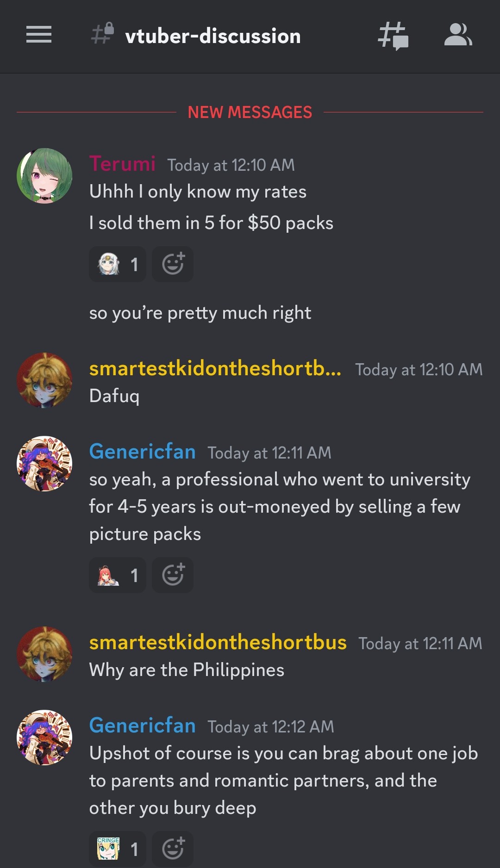Tap Genericfan username at 12:12 AM
This screenshot has width=500, height=868.
(143, 725)
